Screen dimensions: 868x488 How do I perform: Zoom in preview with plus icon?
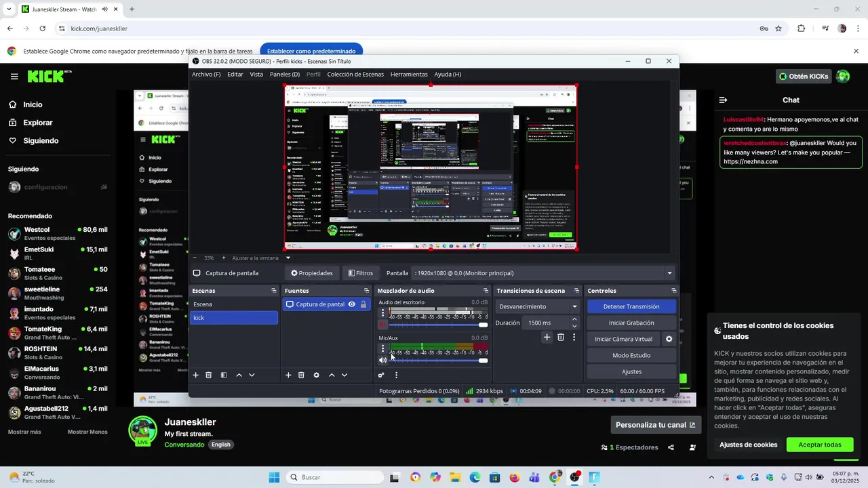[224, 258]
